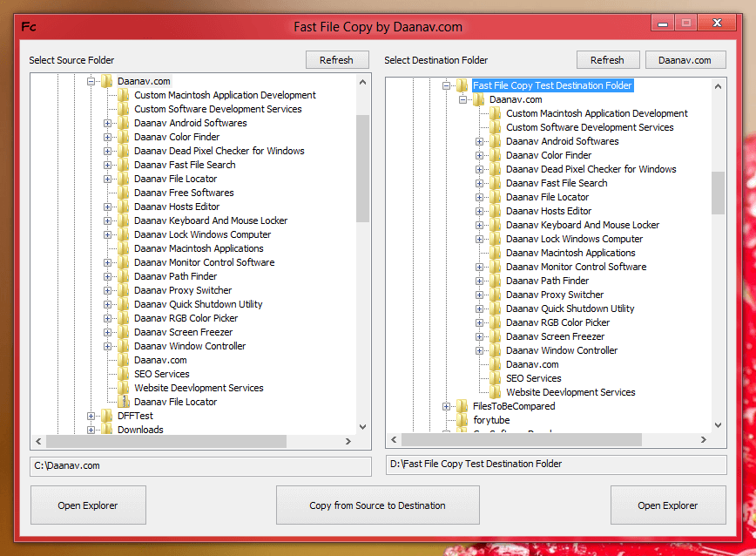Collapse Fast File Copy Test Destination Folder node
This screenshot has width=756, height=556.
[447, 85]
